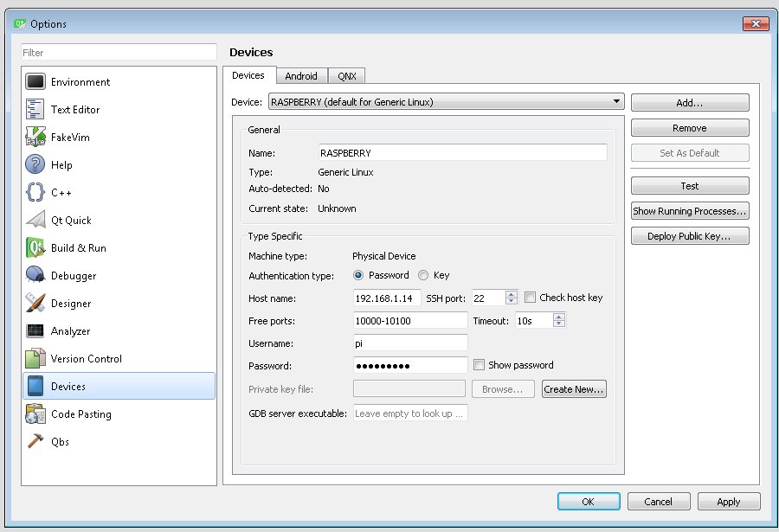Click the 'Unknown' current state value

pos(337,208)
